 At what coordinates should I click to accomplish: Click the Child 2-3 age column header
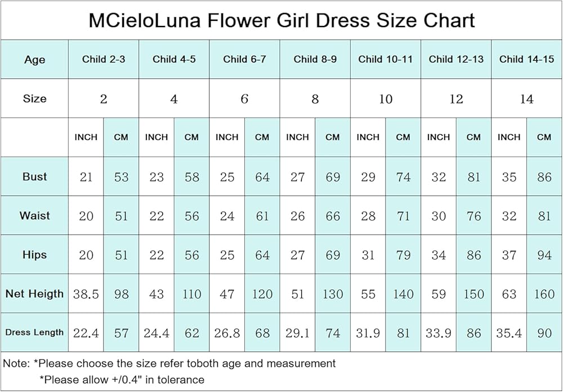tap(104, 59)
